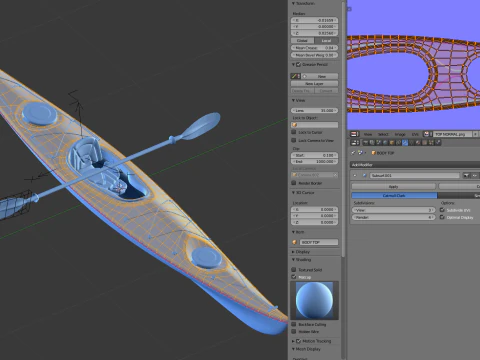Toggle Subdivide UVs option checkbox
The width and height of the screenshot is (480, 360).
pyautogui.click(x=442, y=210)
